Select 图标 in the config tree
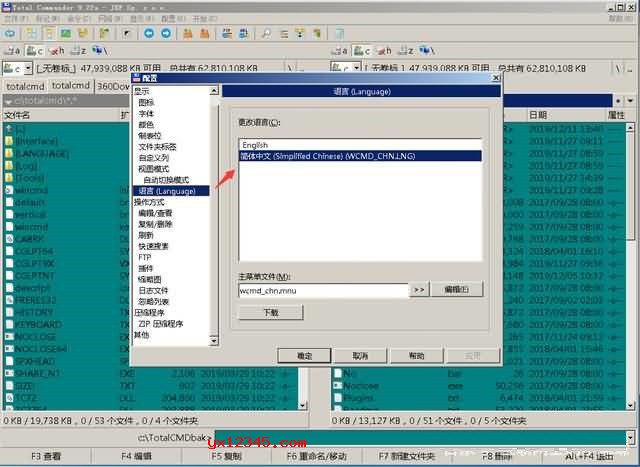The width and height of the screenshot is (640, 467). click(x=146, y=102)
